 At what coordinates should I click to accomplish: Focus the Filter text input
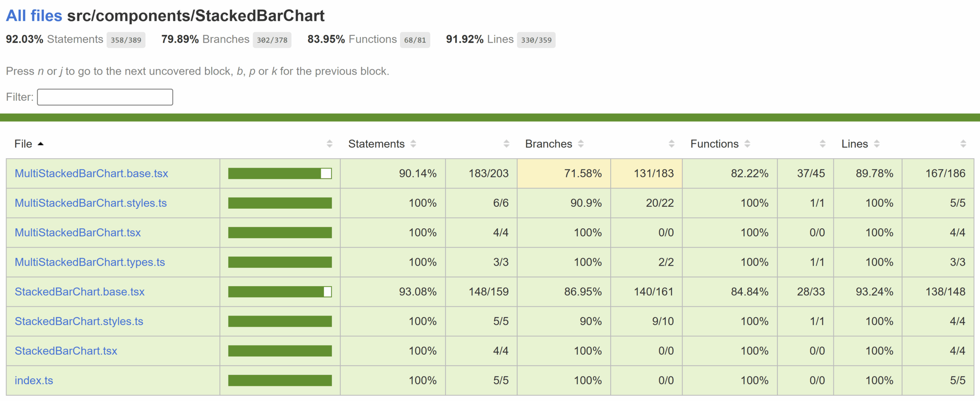tap(105, 97)
